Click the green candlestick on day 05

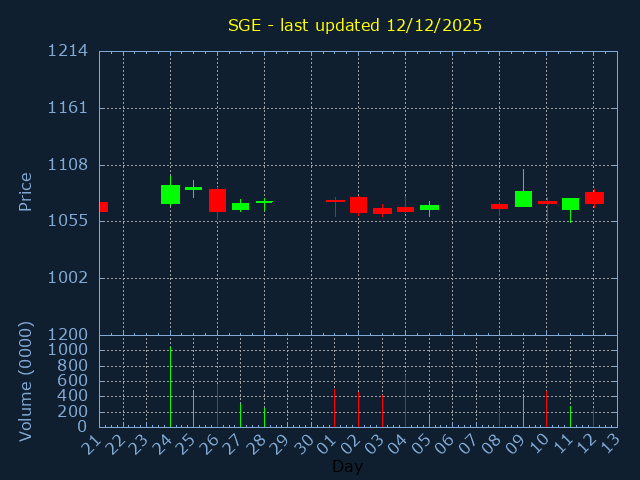(x=429, y=207)
